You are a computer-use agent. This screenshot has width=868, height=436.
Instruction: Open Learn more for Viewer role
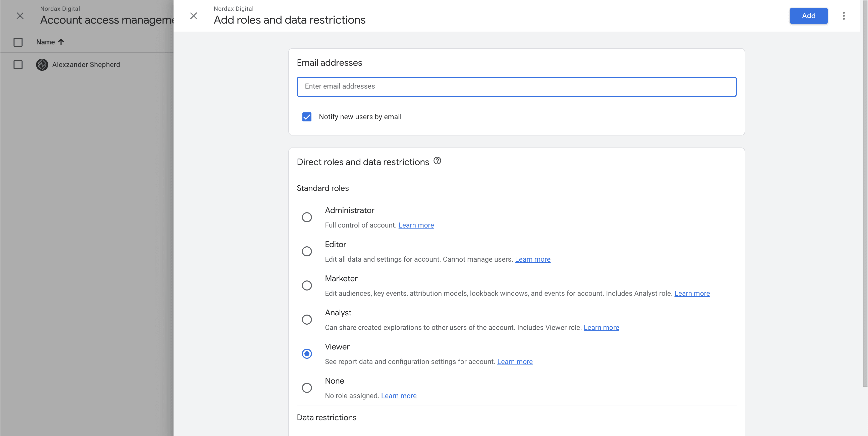[x=515, y=361]
